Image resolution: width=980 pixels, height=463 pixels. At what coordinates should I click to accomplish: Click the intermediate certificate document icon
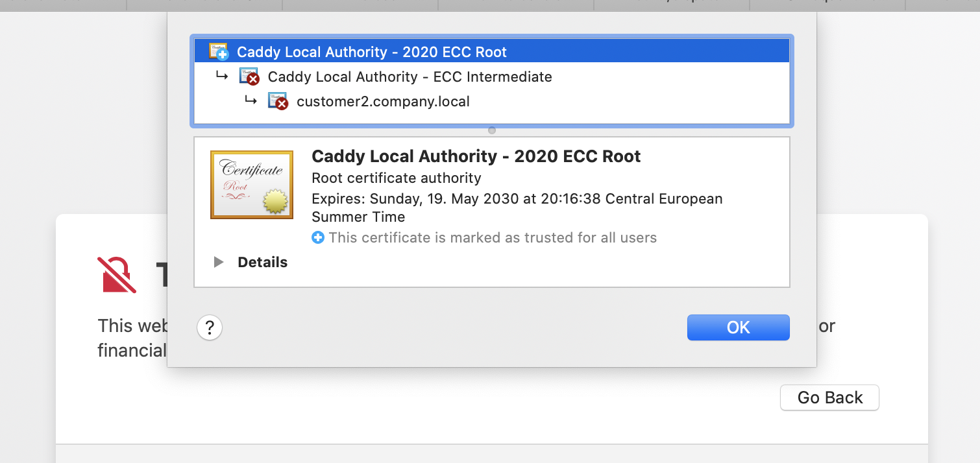247,76
